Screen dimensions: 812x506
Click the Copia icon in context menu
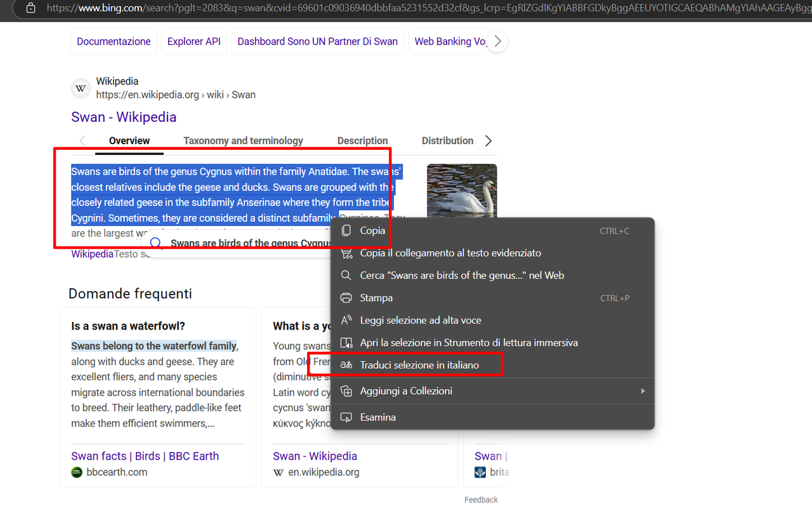tap(346, 230)
